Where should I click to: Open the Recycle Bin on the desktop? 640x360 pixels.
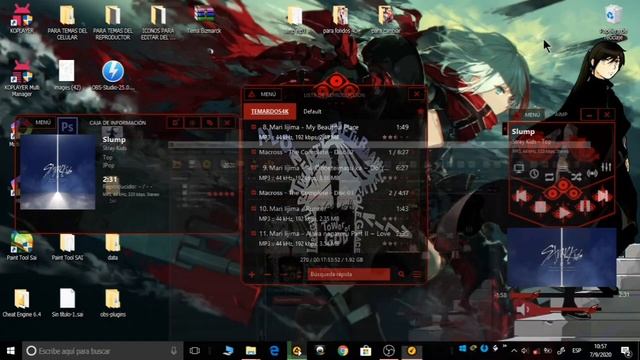[x=613, y=22]
